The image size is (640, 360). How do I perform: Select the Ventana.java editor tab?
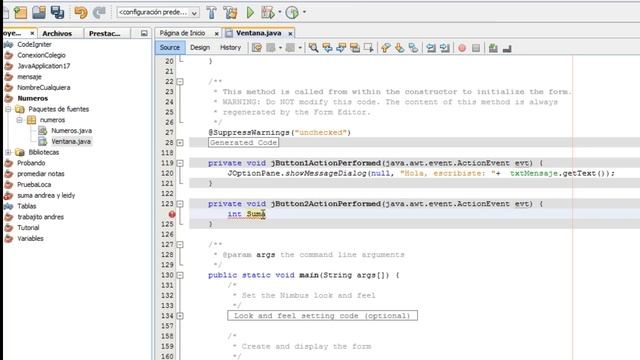click(x=258, y=33)
